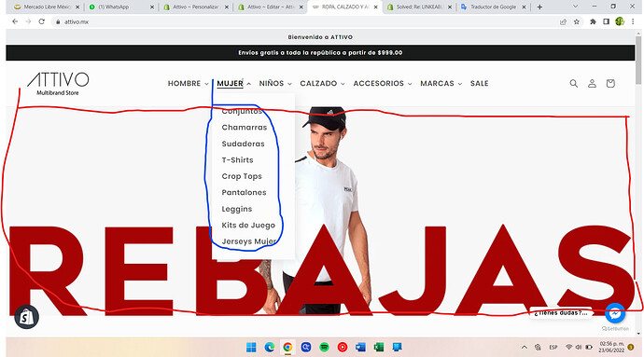Launch Microsoft Edge from the taskbar

[270, 347]
